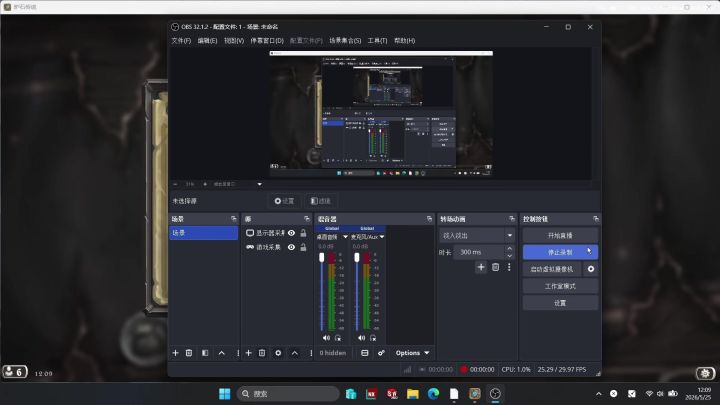
Task: Increase transition duration with up stepper
Action: pyautogui.click(x=509, y=248)
